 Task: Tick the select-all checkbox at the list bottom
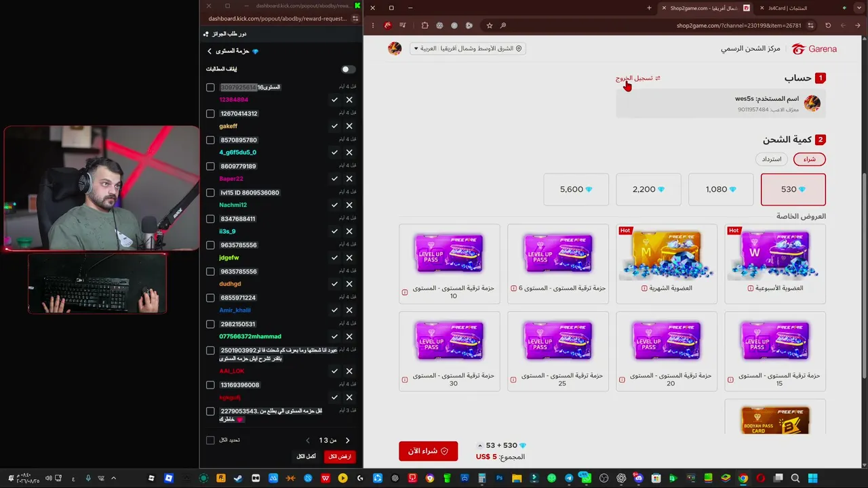pos(210,440)
